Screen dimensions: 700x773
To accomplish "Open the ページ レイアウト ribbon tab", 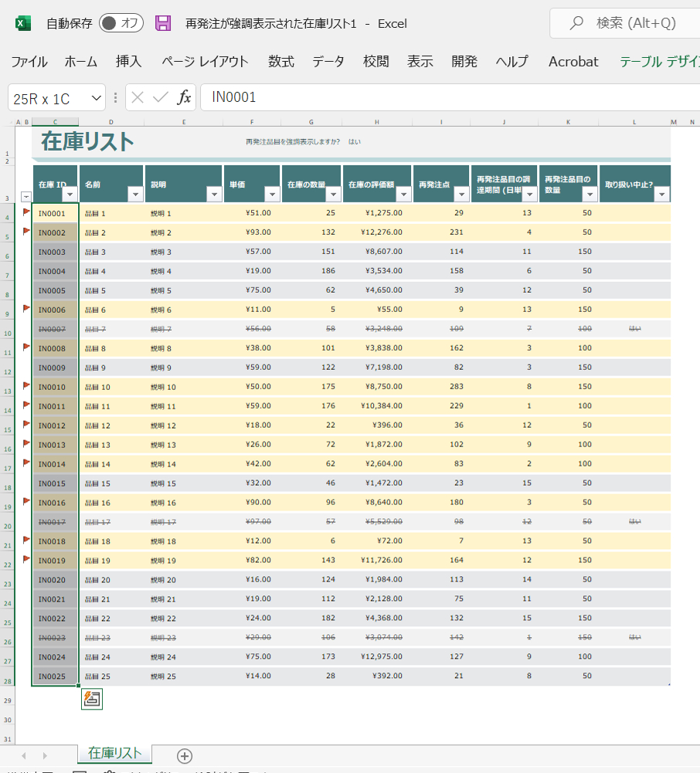I will [x=205, y=62].
